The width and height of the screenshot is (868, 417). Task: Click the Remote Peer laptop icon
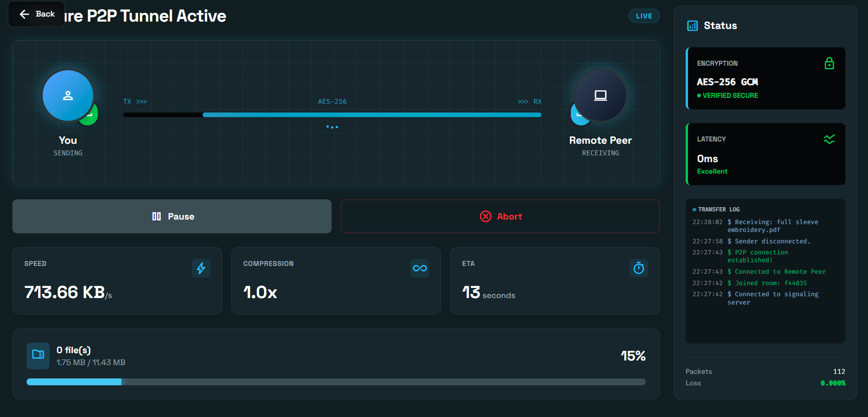[600, 96]
